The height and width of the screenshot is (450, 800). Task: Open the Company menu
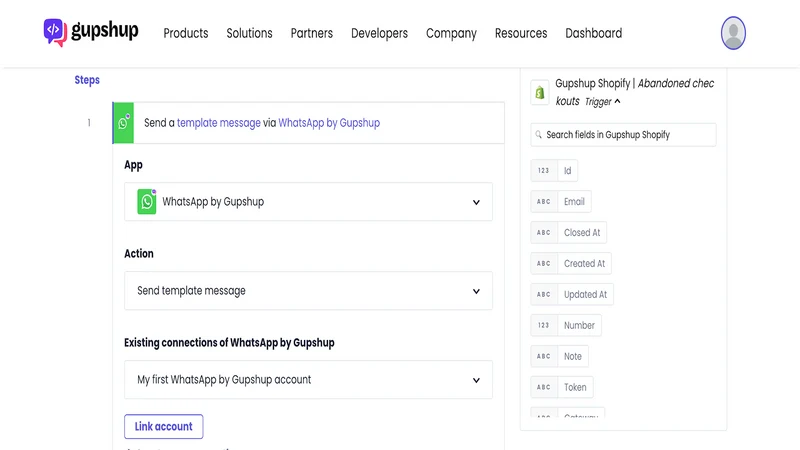(452, 33)
